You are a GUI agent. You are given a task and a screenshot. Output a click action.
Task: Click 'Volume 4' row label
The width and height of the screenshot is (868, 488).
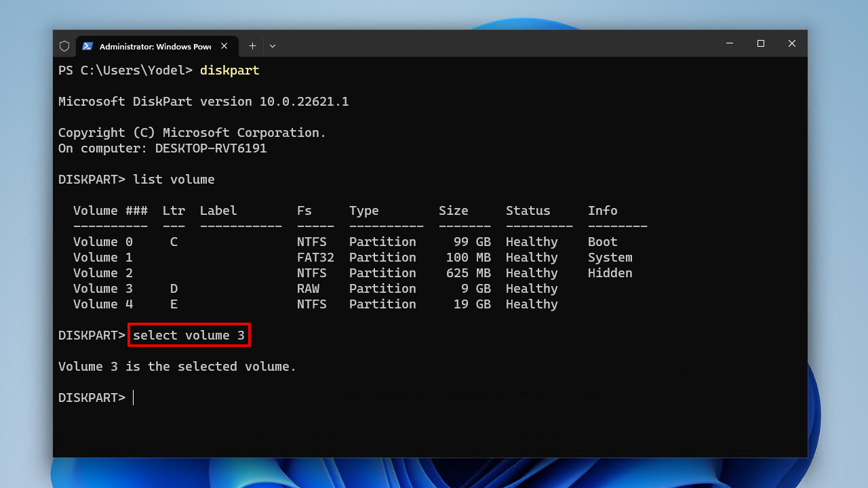(x=103, y=304)
